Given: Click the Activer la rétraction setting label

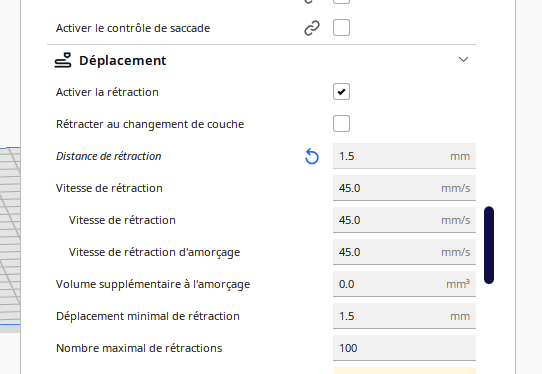Looking at the screenshot, I should pos(107,92).
